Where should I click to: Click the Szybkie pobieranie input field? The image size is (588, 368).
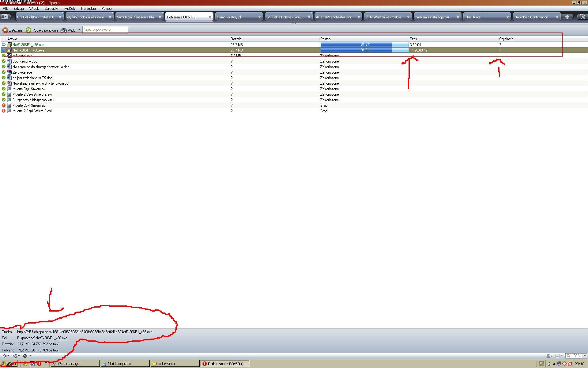[105, 30]
